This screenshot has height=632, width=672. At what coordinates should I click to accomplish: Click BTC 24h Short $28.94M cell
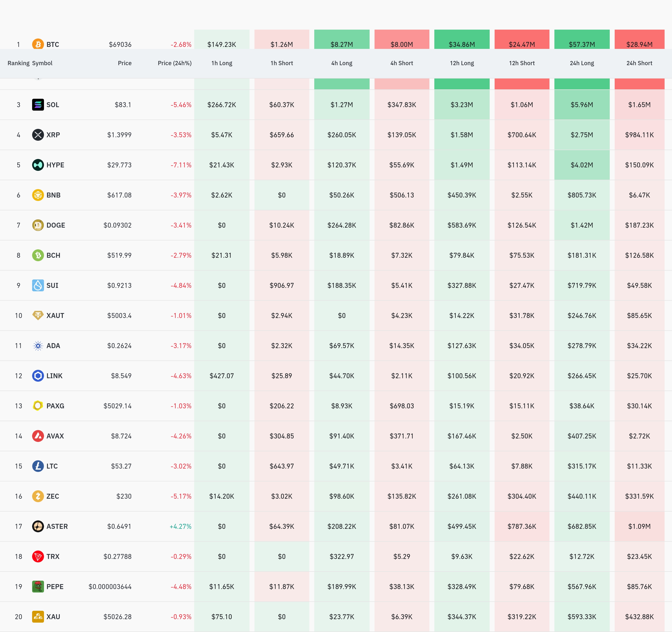[639, 44]
